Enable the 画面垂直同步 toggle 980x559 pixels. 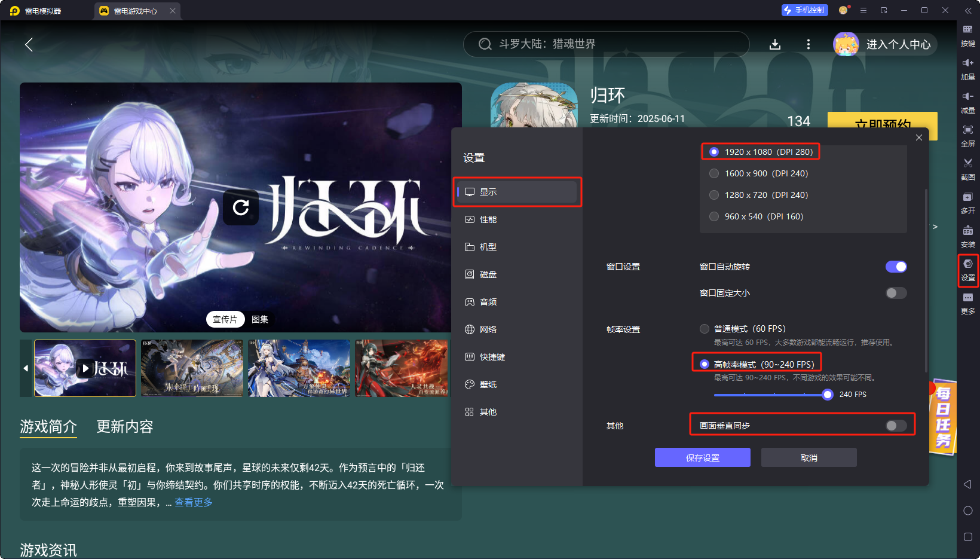(896, 426)
